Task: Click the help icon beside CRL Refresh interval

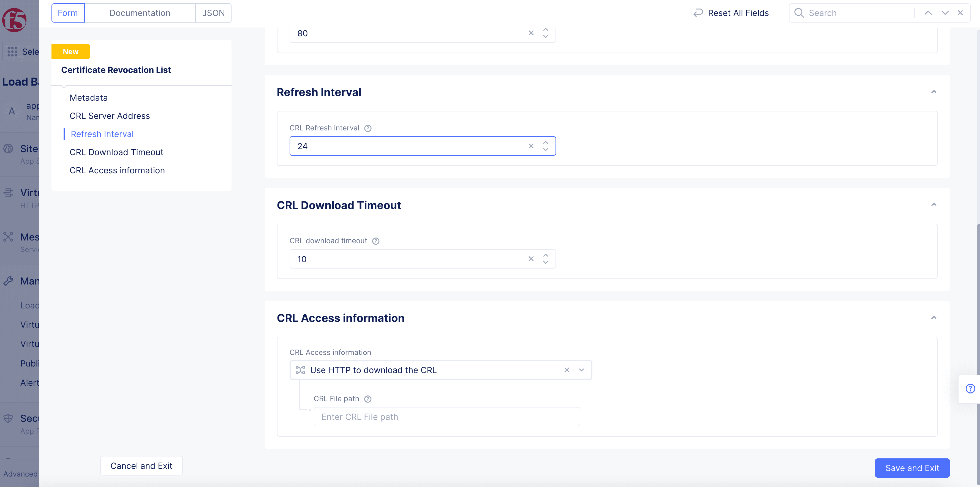Action: (367, 128)
